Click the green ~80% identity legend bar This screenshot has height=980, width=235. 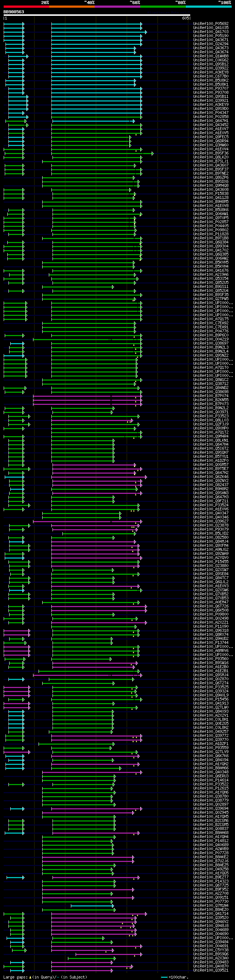pyautogui.click(x=163, y=7)
